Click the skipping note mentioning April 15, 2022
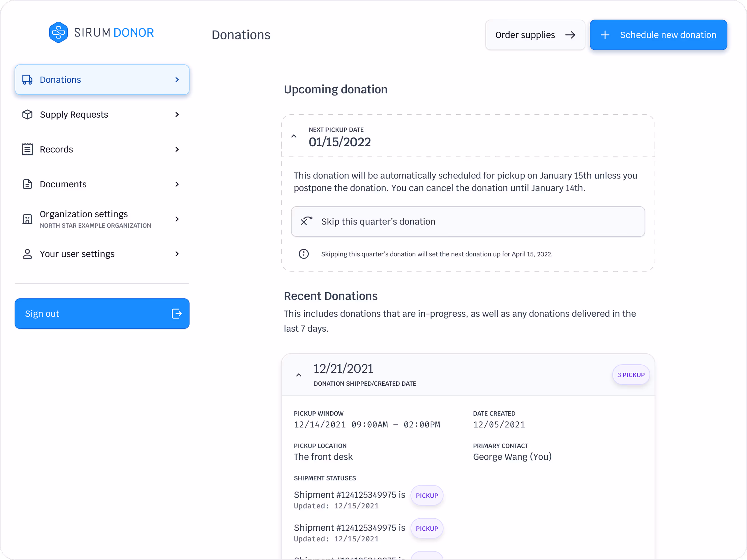This screenshot has width=747, height=560. coord(437,254)
